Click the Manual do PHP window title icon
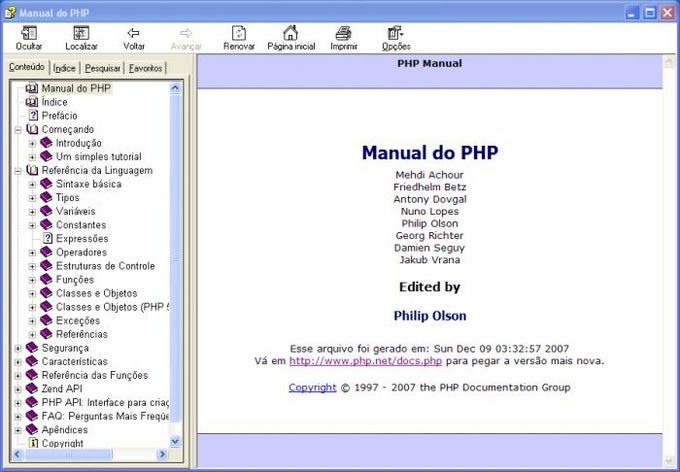This screenshot has height=472, width=680. [10, 12]
